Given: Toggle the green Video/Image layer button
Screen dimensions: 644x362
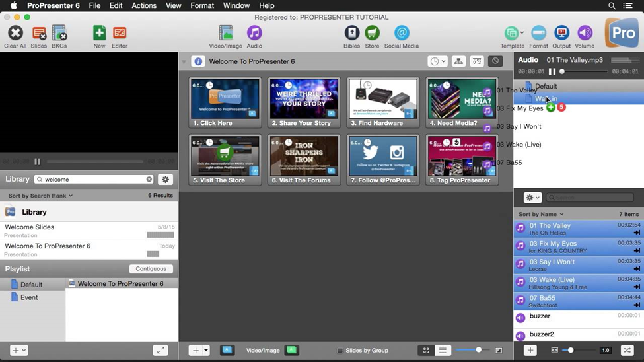Looking at the screenshot, I should tap(291, 351).
